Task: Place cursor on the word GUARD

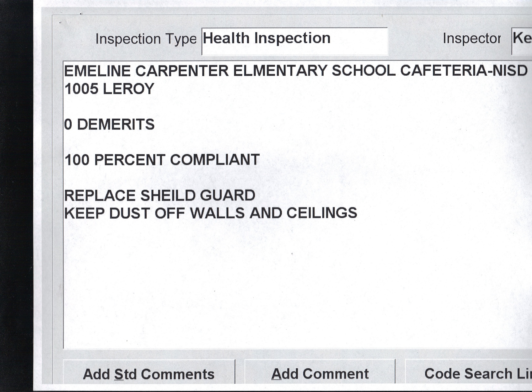Action: tap(227, 196)
